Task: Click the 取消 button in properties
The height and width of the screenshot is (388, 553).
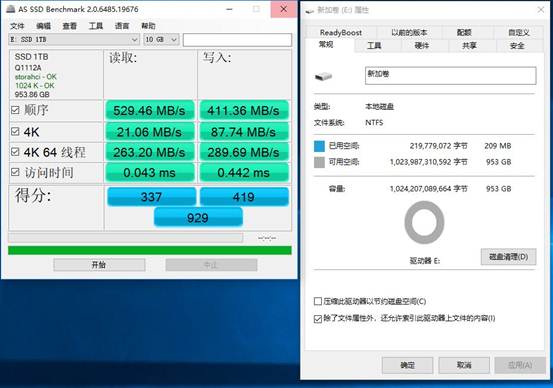Action: [x=464, y=365]
